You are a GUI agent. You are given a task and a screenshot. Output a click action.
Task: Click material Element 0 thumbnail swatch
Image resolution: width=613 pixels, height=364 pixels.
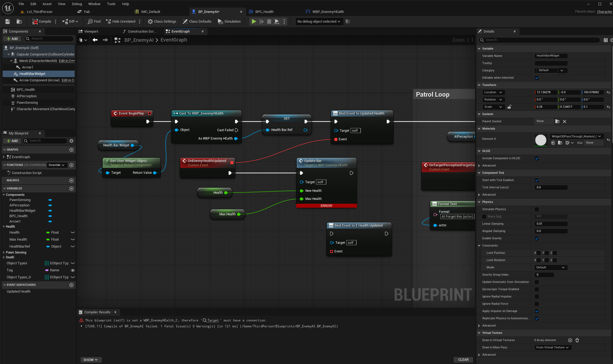tap(541, 140)
